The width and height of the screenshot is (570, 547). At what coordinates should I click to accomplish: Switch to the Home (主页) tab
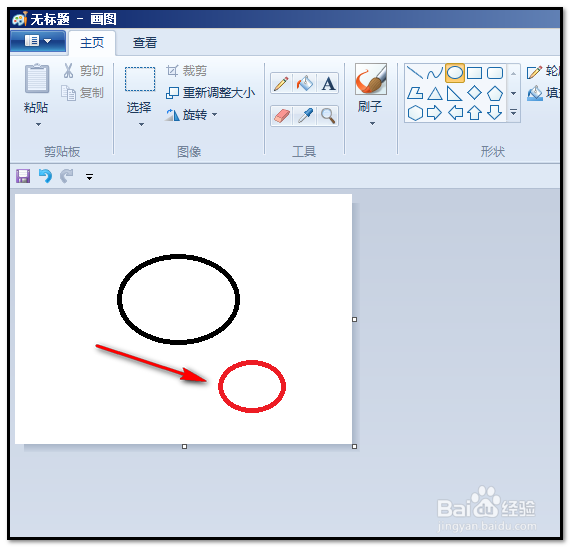[92, 43]
